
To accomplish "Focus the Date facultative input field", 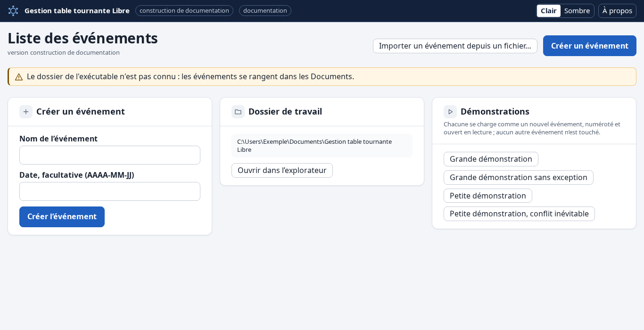I will coord(110,191).
